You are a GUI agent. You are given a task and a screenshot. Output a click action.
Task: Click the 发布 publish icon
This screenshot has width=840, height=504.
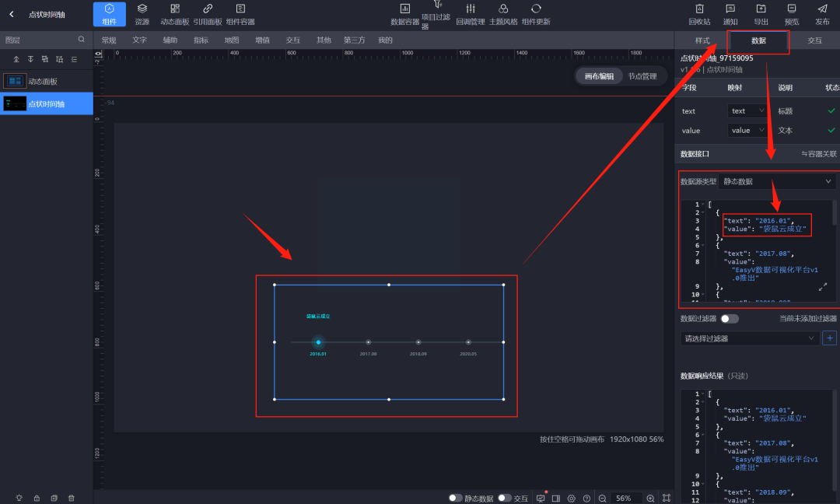point(822,9)
